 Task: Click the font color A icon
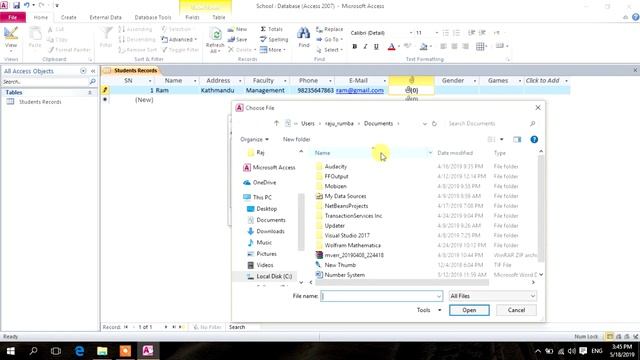pos(391,47)
